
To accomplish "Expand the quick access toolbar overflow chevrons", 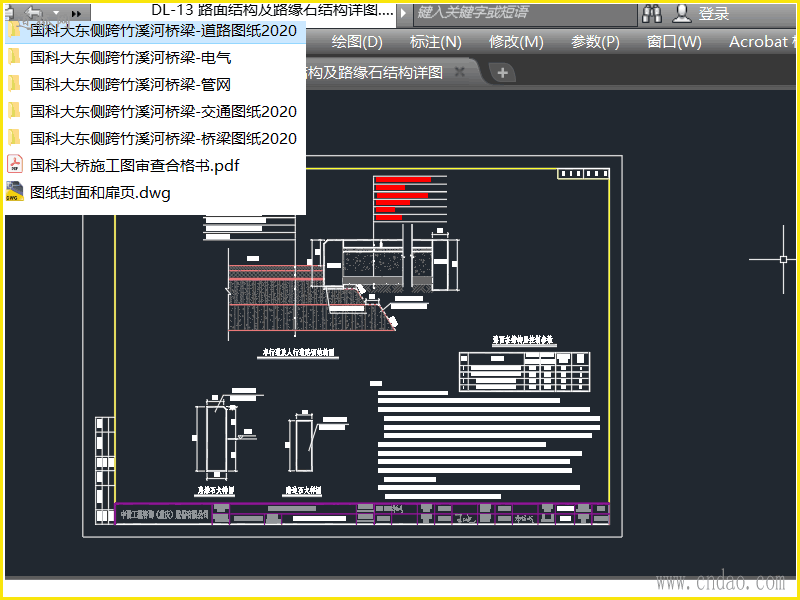I will [x=76, y=14].
